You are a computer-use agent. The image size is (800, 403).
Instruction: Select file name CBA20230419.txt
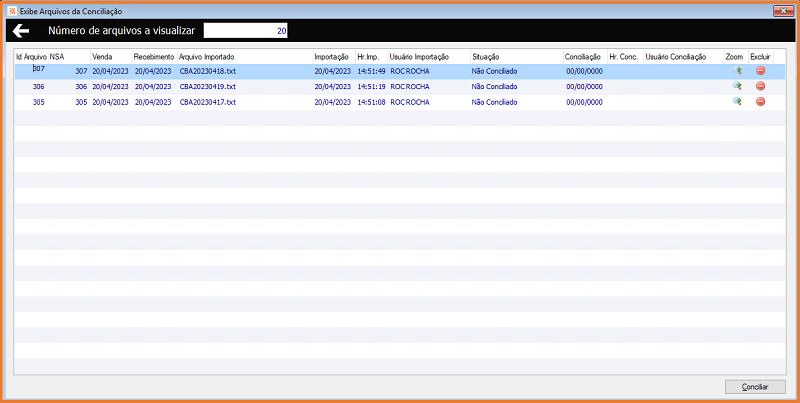[208, 87]
